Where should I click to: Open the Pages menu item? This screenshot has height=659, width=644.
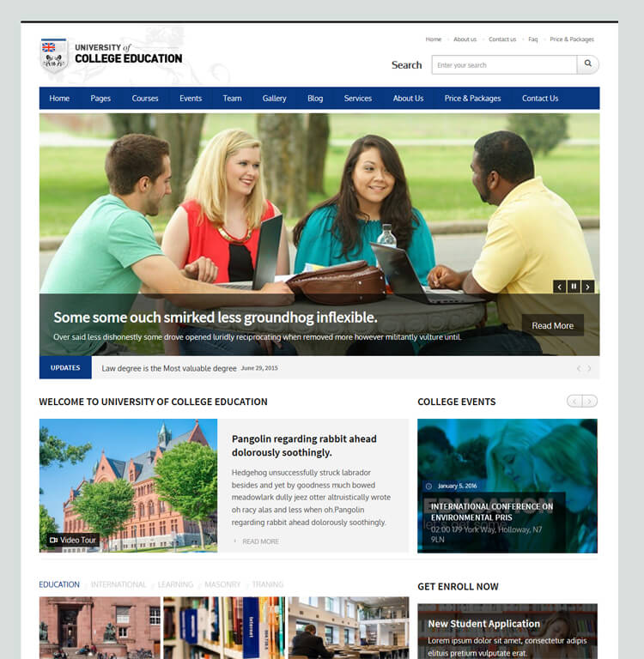pos(100,99)
